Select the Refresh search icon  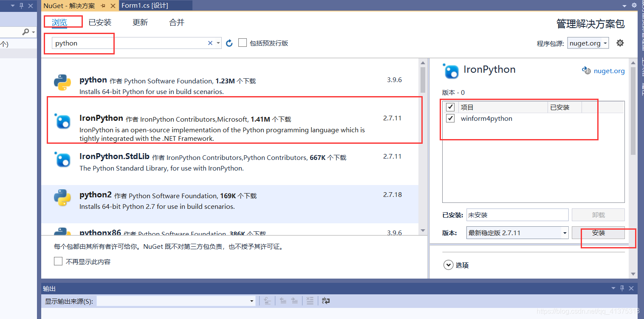click(229, 43)
